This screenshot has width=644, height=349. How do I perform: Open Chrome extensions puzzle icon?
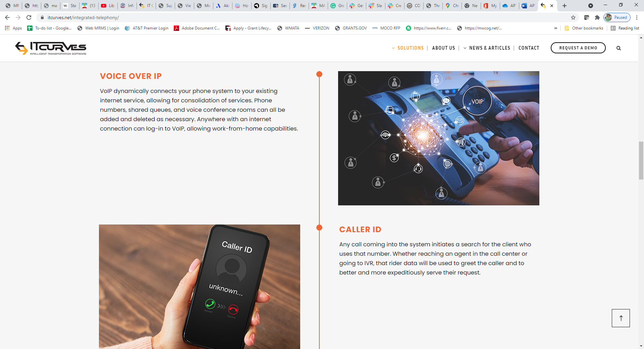pos(597,17)
